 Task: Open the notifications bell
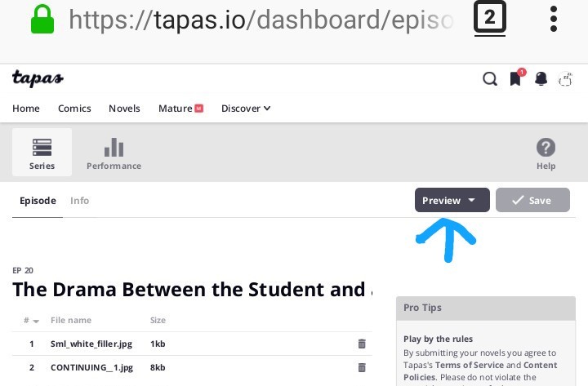(x=541, y=79)
